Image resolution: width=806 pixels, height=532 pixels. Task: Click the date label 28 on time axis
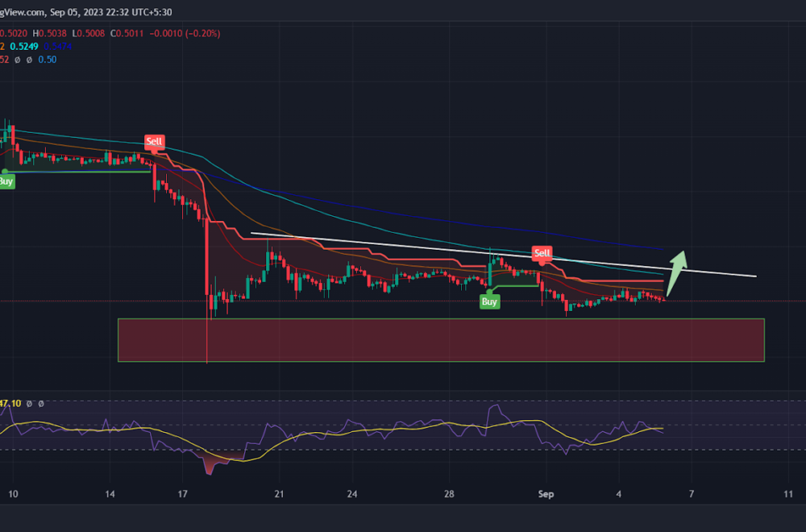449,494
